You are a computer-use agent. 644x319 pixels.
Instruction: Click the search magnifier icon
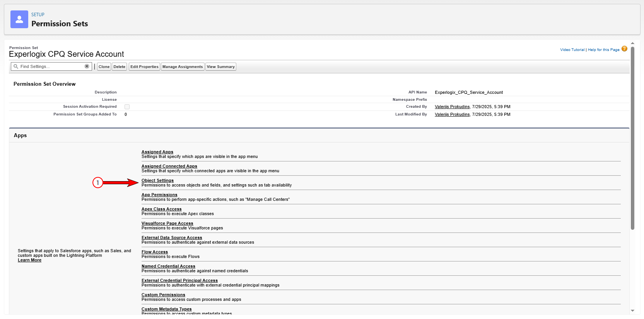(x=16, y=66)
